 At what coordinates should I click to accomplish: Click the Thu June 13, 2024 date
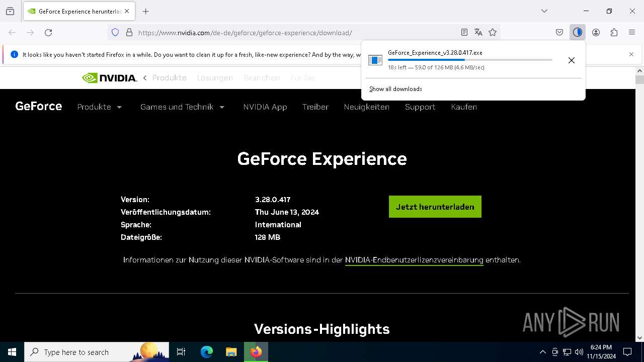tap(287, 212)
